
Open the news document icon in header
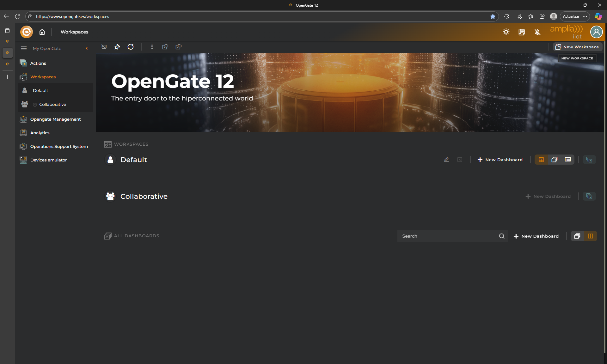click(x=522, y=32)
